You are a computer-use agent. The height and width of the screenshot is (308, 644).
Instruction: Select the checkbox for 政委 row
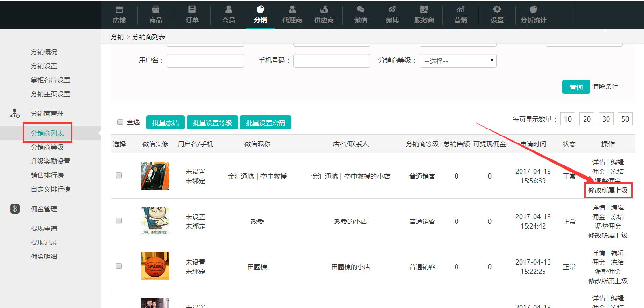119,221
